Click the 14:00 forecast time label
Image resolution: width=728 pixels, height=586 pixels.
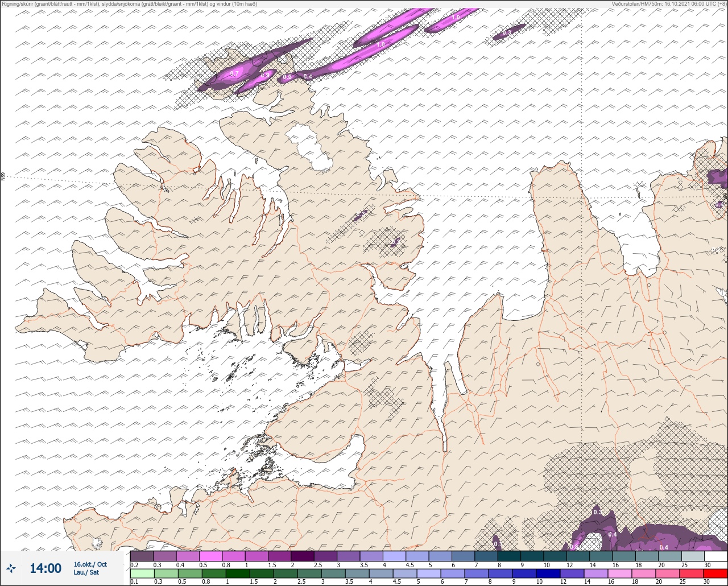[x=45, y=568]
